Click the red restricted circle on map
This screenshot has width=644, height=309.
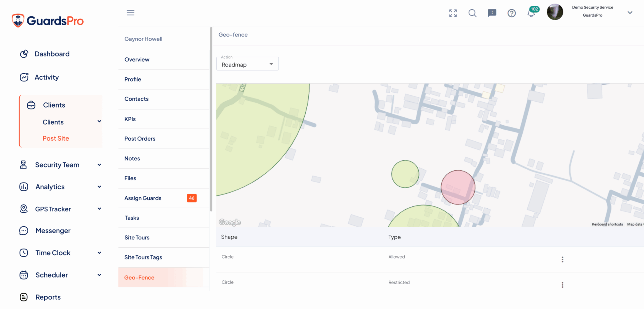point(458,187)
